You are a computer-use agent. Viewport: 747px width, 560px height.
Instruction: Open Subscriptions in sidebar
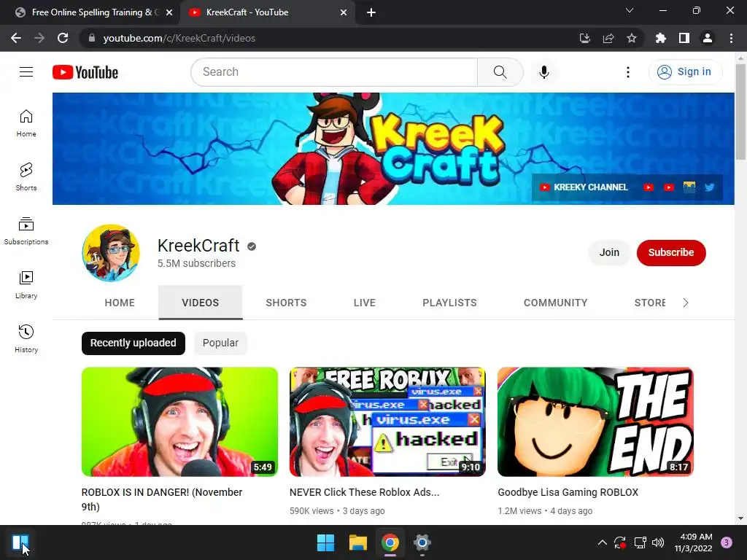26,231
